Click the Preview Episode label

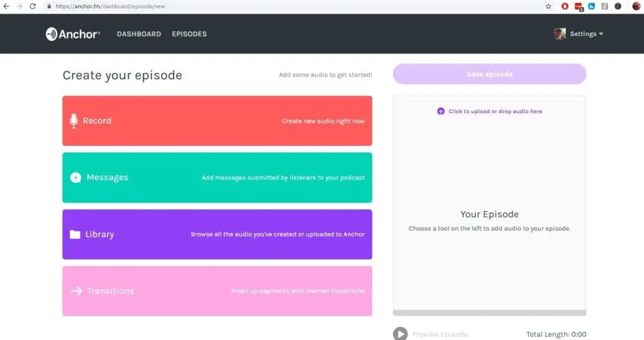click(x=440, y=334)
